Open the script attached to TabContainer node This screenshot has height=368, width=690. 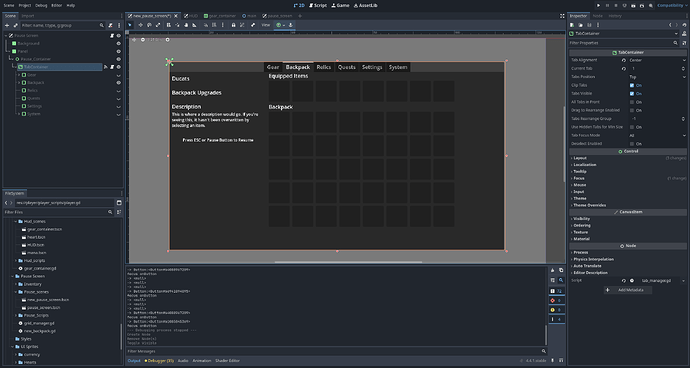(112, 67)
